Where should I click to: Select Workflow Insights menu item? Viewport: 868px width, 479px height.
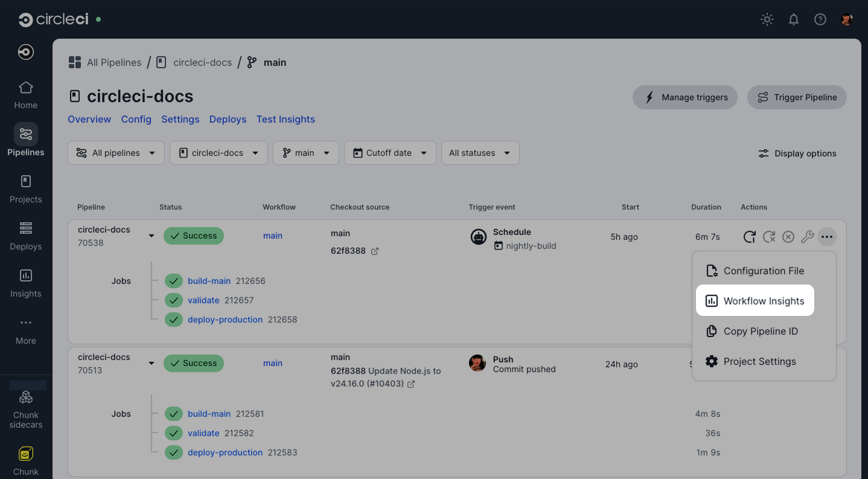click(755, 301)
